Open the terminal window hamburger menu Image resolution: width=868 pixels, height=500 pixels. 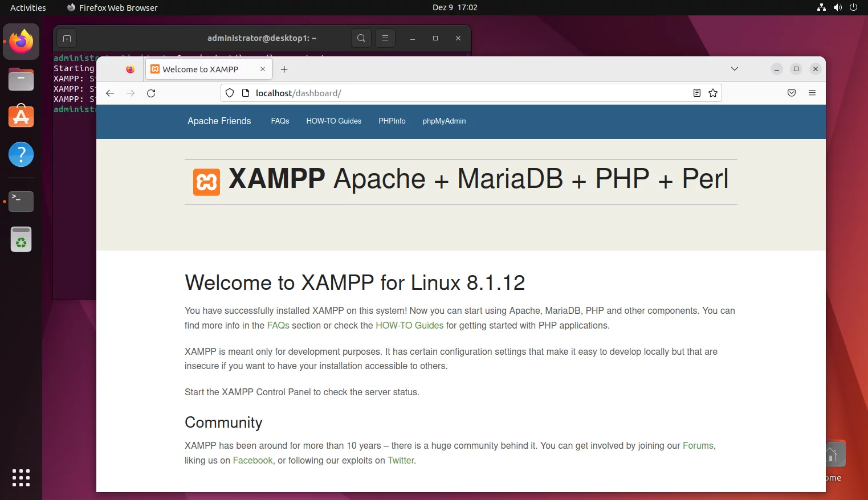[385, 38]
